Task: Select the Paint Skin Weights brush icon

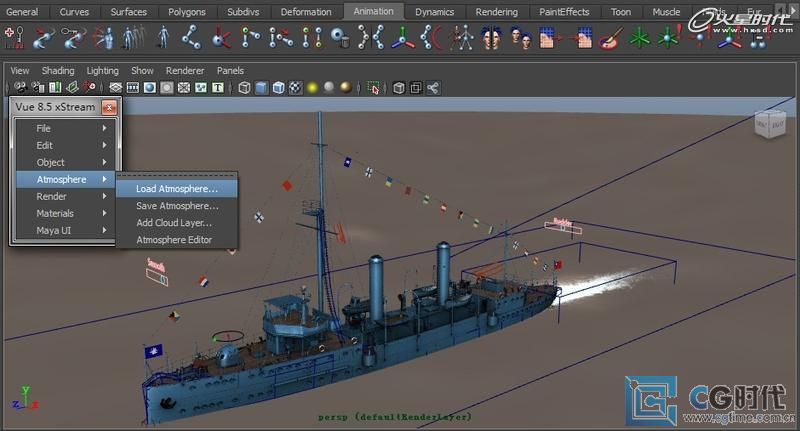Action: pyautogui.click(x=610, y=39)
